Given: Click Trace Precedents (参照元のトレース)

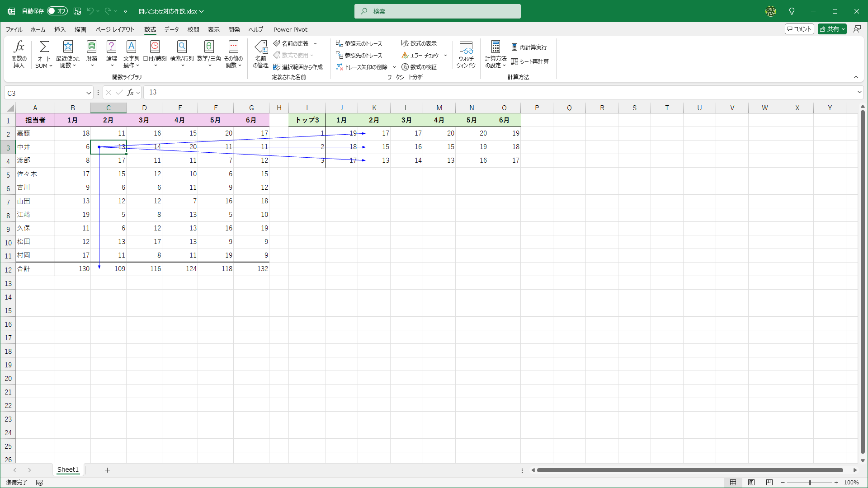Looking at the screenshot, I should point(359,43).
